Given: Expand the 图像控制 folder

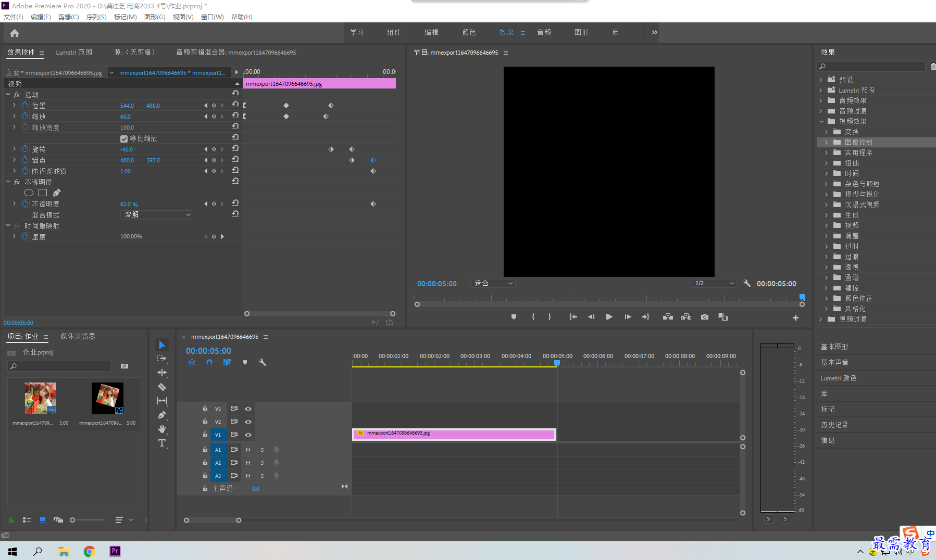Looking at the screenshot, I should [x=827, y=142].
